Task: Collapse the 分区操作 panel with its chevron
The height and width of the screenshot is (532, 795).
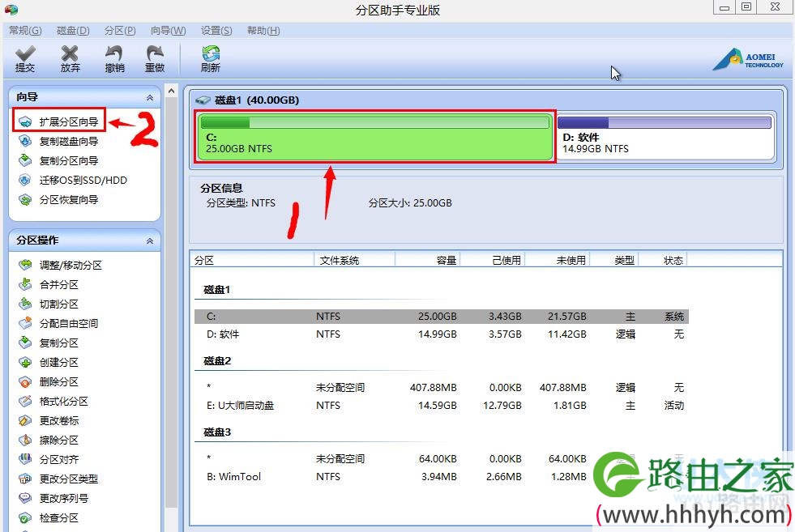Action: tap(149, 241)
